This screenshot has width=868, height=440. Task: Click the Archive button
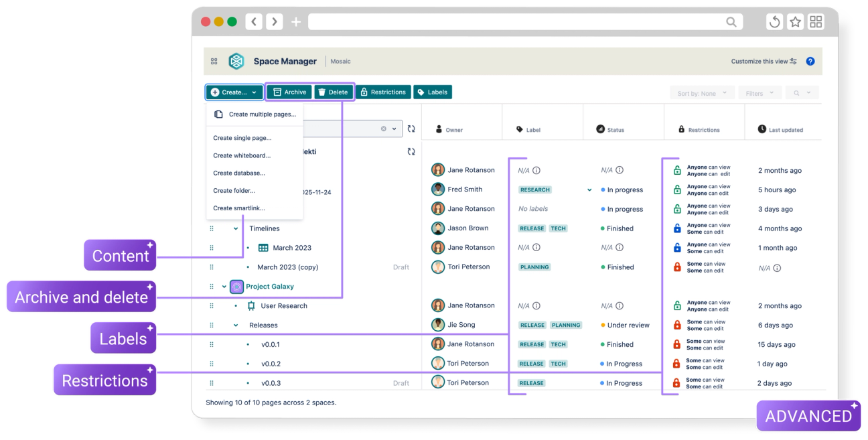pyautogui.click(x=289, y=92)
